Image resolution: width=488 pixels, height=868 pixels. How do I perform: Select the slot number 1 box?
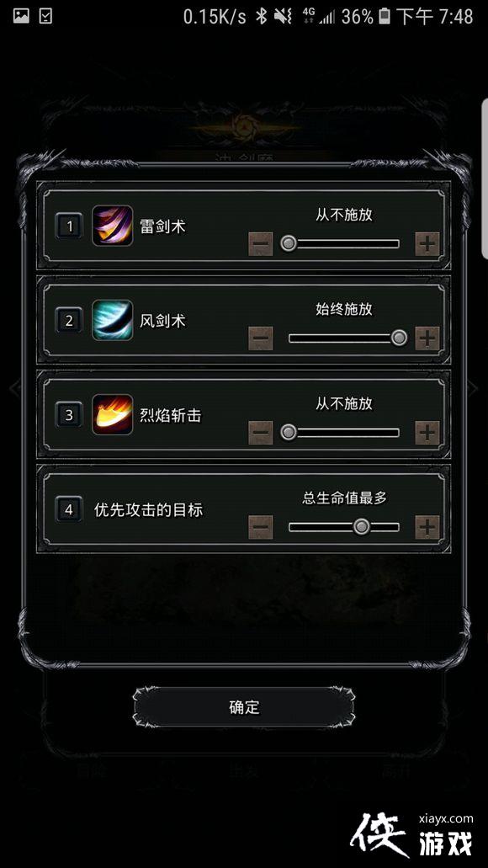click(x=69, y=226)
